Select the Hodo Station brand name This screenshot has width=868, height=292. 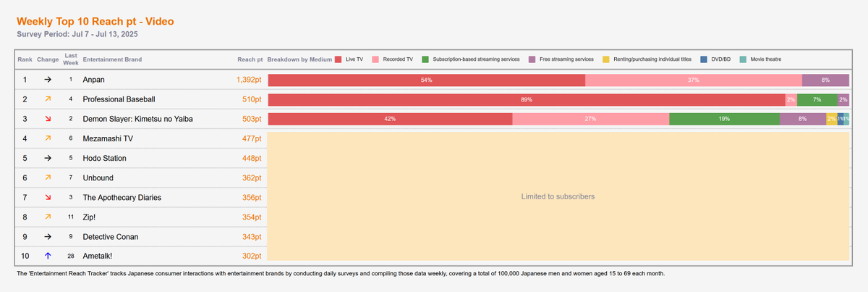pyautogui.click(x=105, y=158)
